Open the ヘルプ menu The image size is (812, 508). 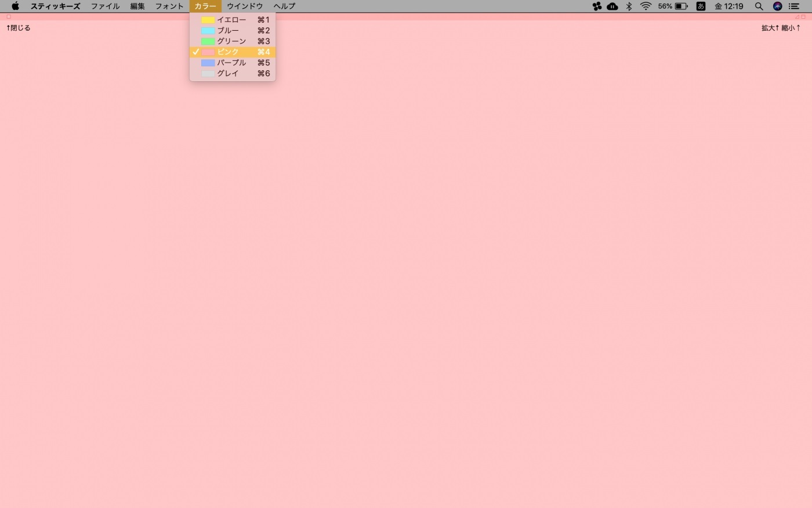(284, 6)
